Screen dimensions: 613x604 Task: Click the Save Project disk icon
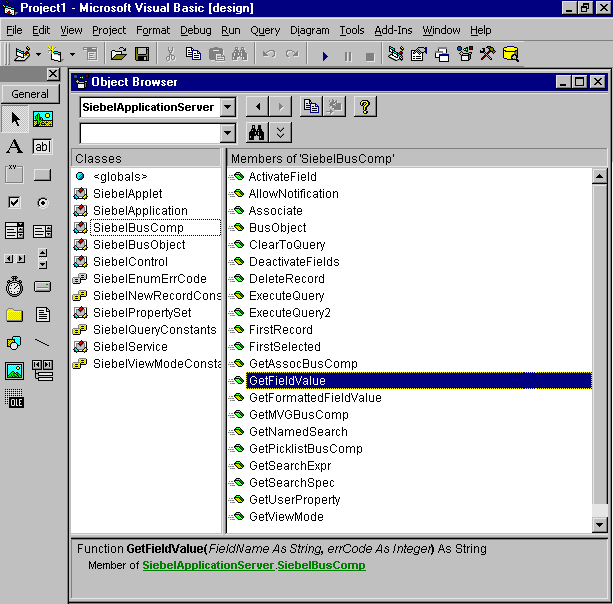pyautogui.click(x=142, y=54)
